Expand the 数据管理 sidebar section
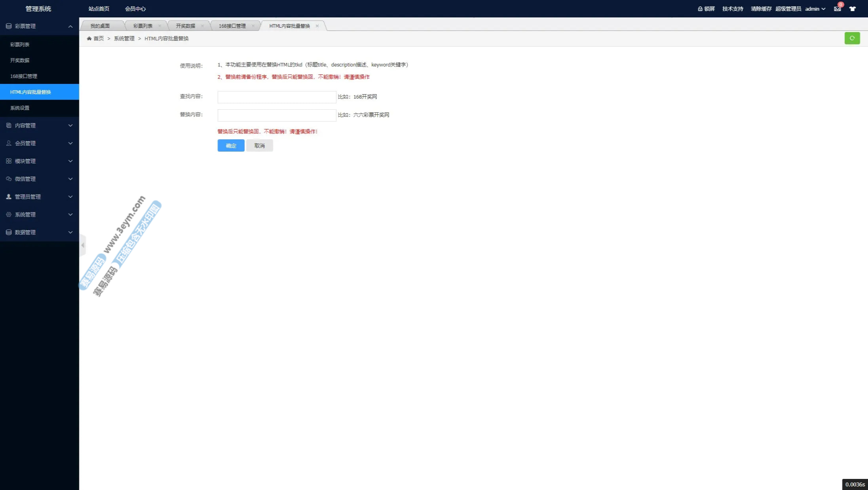Image resolution: width=868 pixels, height=490 pixels. pos(39,232)
